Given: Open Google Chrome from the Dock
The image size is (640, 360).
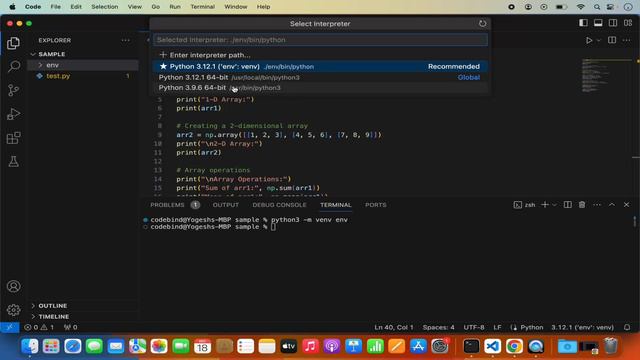Looking at the screenshot, I should tap(514, 346).
